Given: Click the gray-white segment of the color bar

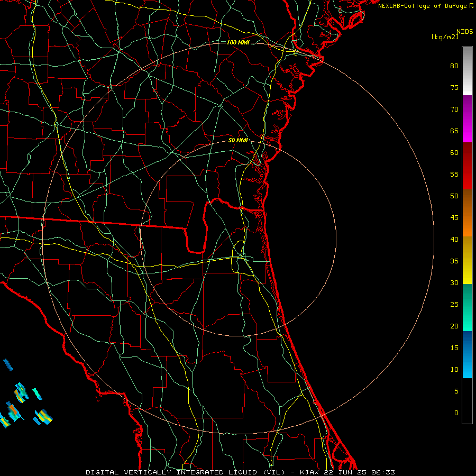Looking at the screenshot, I should pos(467,71).
